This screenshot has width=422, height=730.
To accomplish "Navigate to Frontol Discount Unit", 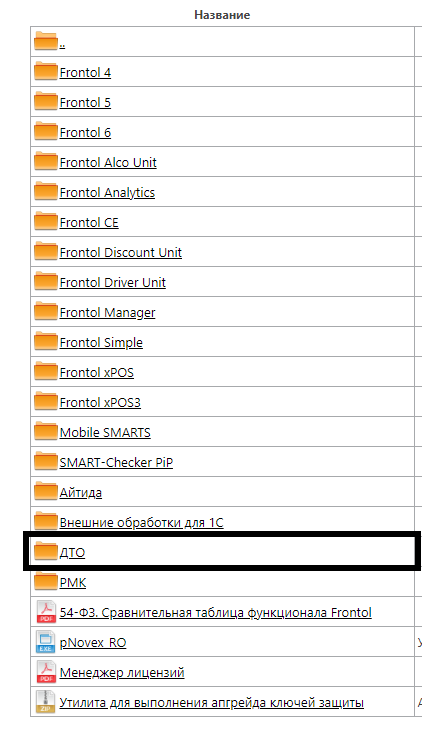I will pyautogui.click(x=121, y=252).
